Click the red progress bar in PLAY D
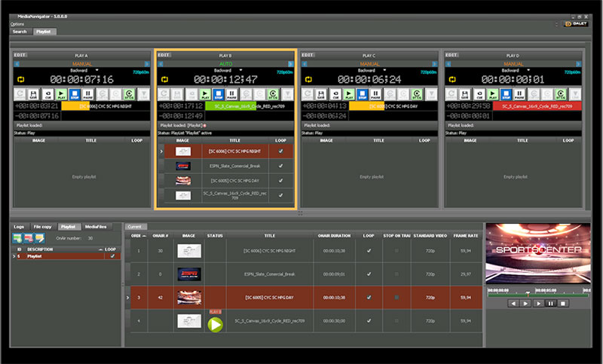This screenshot has width=603, height=364. click(x=537, y=106)
